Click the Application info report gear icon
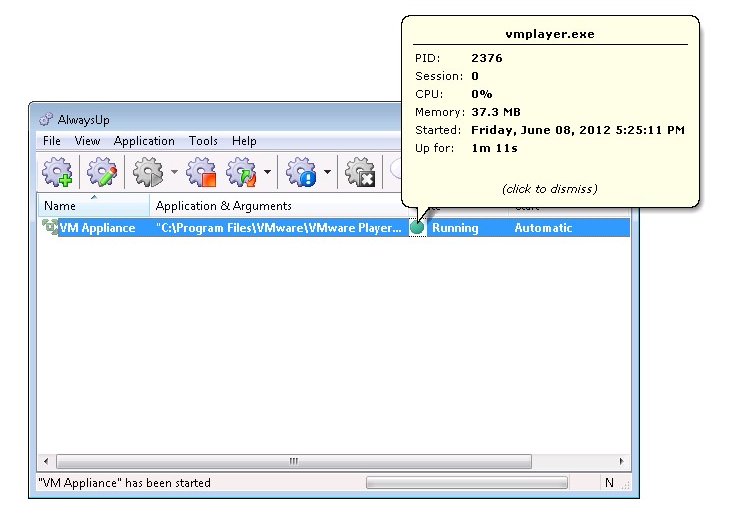This screenshot has height=522, width=734. (301, 172)
